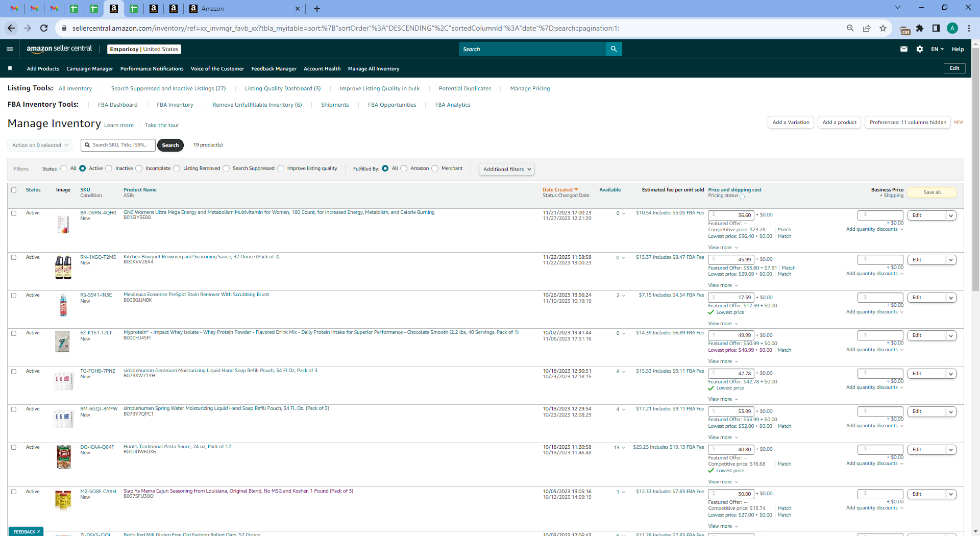Image resolution: width=980 pixels, height=536 pixels.
Task: Open Listing Quality Dashboard (3) link
Action: (x=283, y=88)
